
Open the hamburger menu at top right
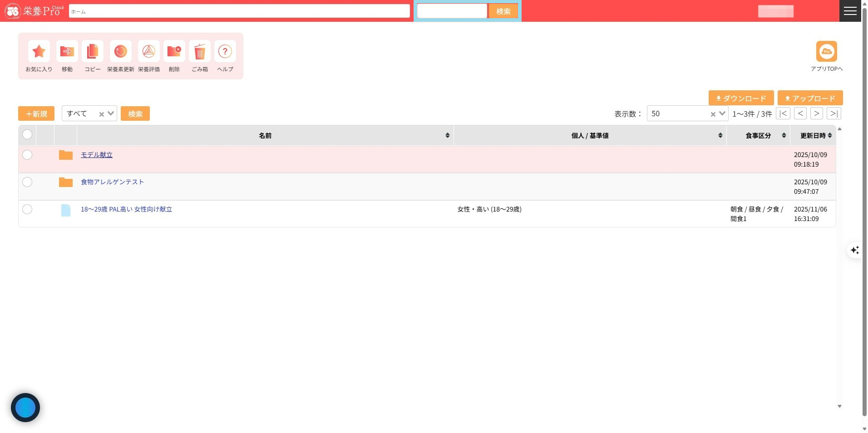[850, 11]
